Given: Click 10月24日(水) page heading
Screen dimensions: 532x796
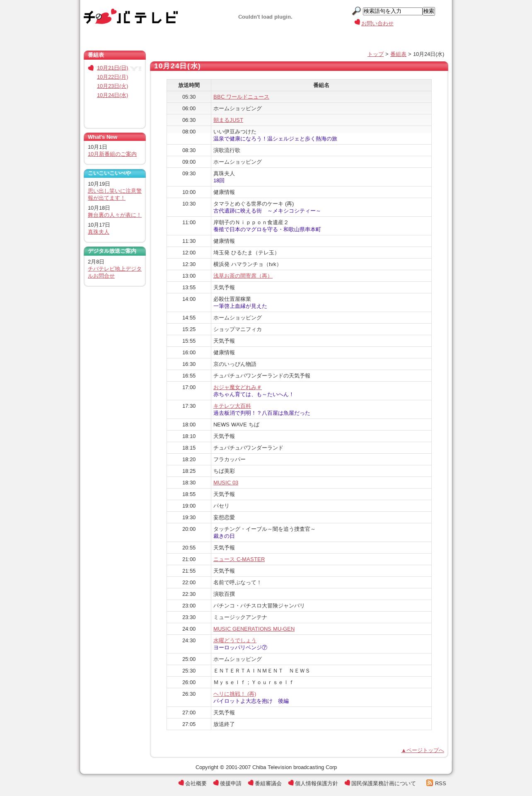Looking at the screenshot, I should 177,66.
